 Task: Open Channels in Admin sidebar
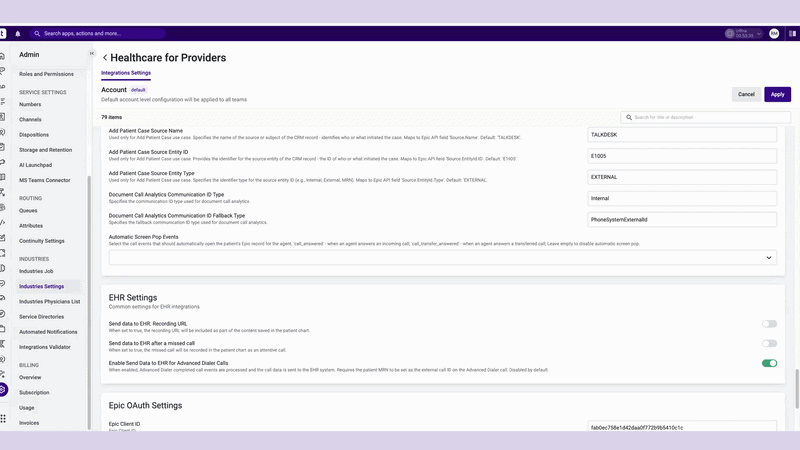[x=30, y=119]
